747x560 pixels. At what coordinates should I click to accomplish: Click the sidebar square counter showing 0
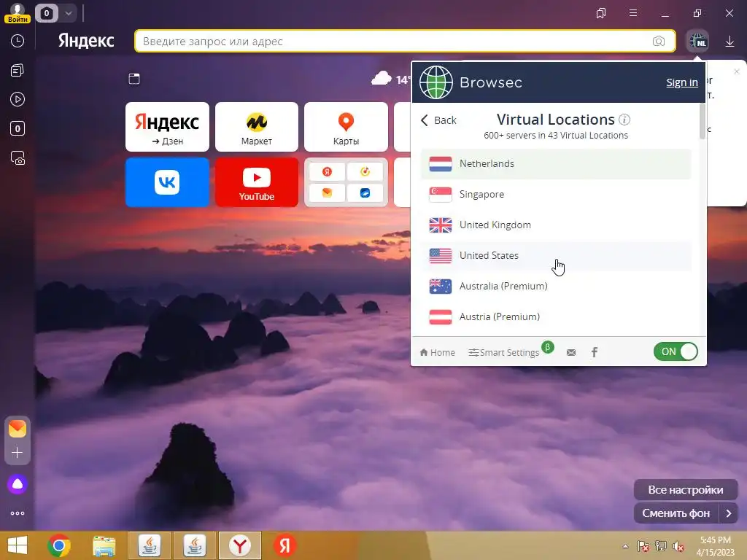(x=18, y=128)
